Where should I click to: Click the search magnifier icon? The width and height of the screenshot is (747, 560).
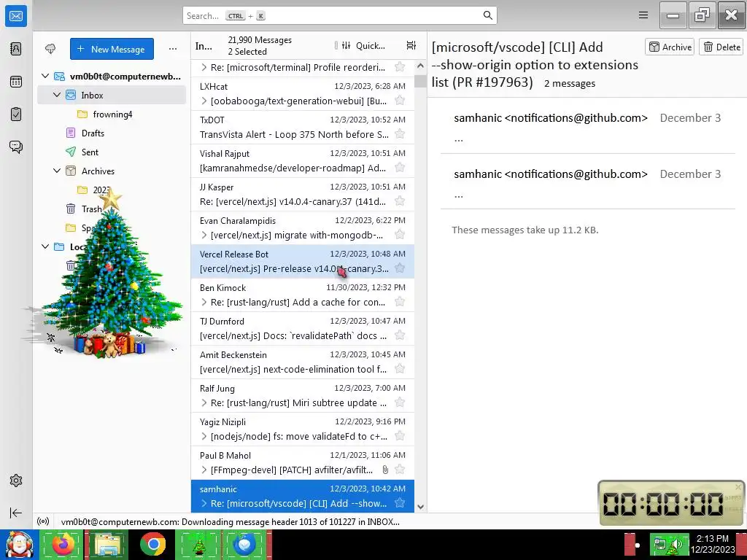tap(487, 15)
